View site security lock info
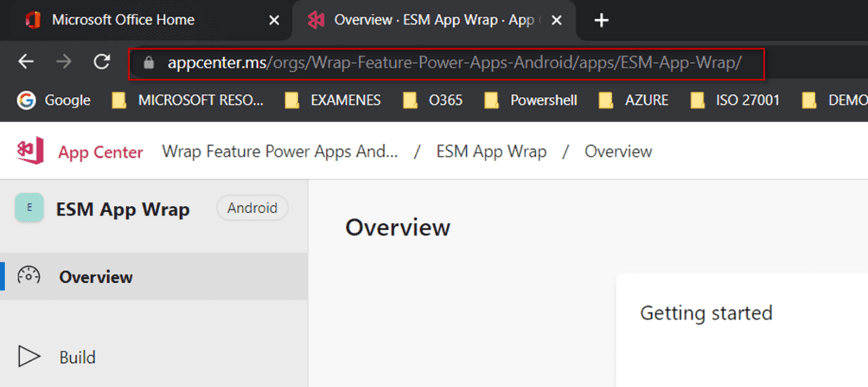Image resolution: width=868 pixels, height=387 pixels. pyautogui.click(x=148, y=63)
